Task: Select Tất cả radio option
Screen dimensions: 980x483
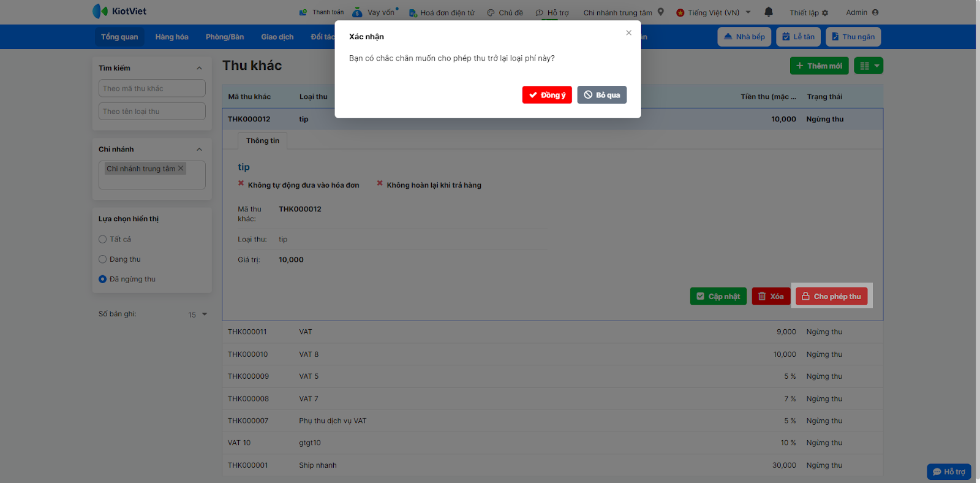Action: pyautogui.click(x=103, y=239)
